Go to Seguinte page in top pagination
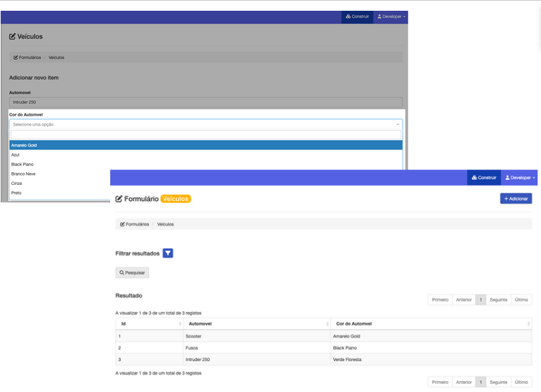541x392 pixels. [x=499, y=300]
